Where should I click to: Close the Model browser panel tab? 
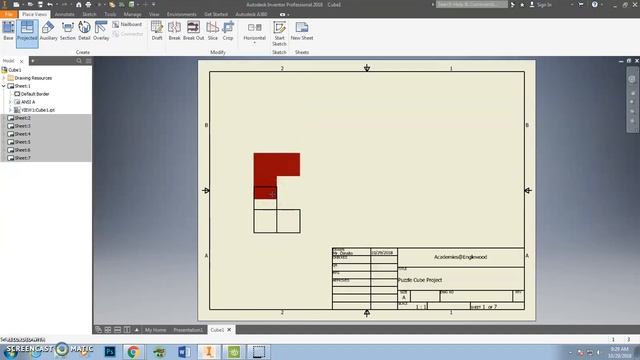click(x=22, y=61)
